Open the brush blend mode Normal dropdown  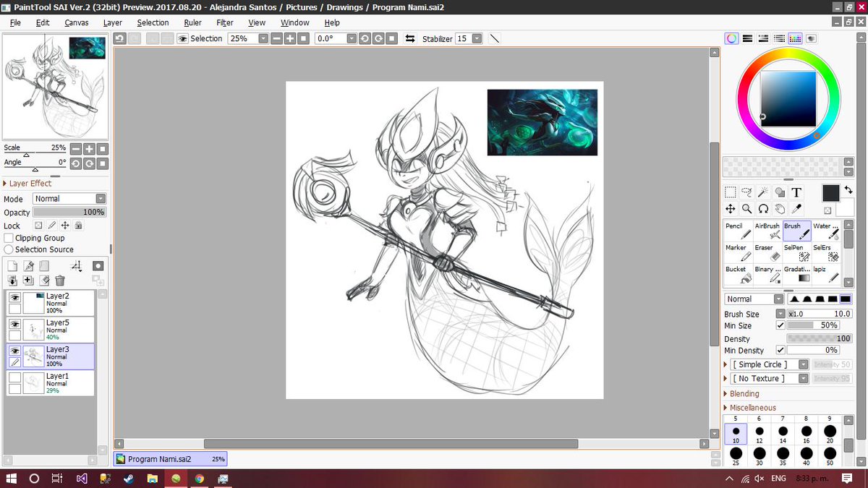pyautogui.click(x=754, y=299)
